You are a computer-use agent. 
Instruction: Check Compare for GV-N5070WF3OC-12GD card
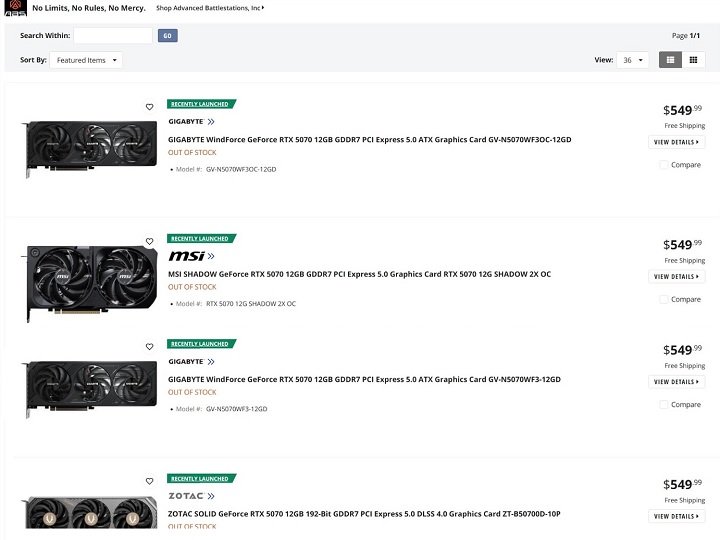click(664, 165)
